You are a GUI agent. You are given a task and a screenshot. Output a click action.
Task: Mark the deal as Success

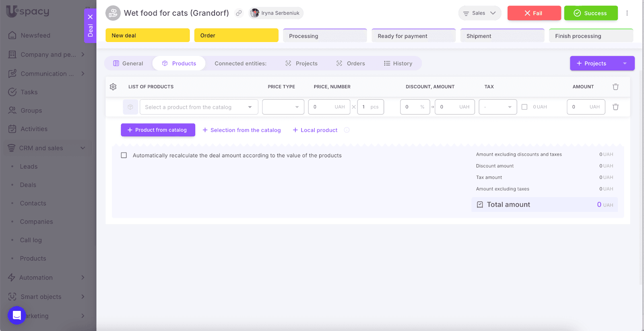tap(590, 13)
